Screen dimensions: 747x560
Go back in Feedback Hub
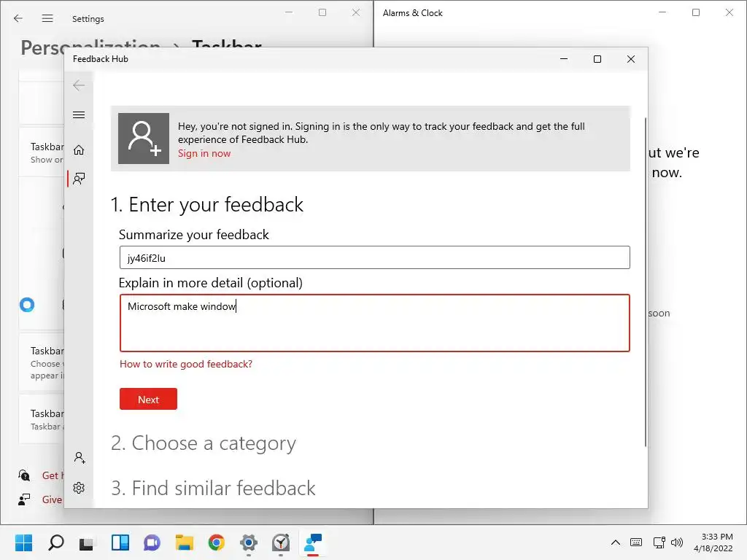pyautogui.click(x=79, y=86)
